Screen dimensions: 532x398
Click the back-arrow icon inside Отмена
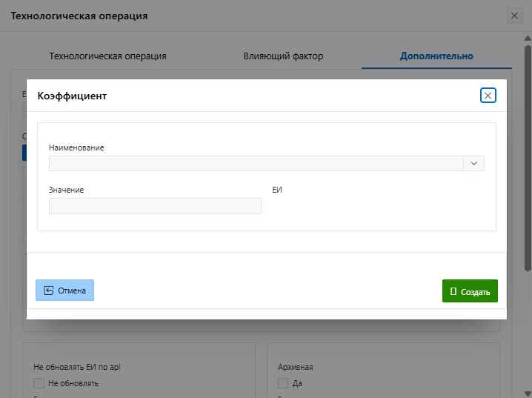49,291
